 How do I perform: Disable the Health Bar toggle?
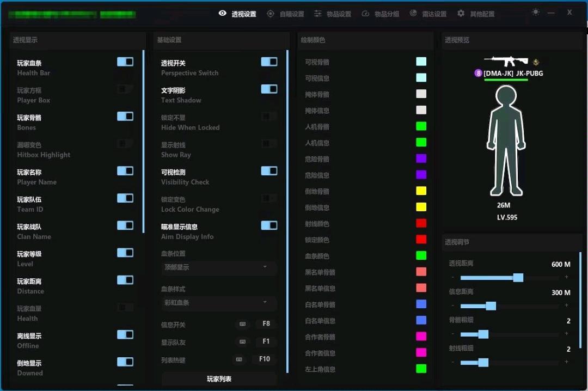tap(125, 62)
